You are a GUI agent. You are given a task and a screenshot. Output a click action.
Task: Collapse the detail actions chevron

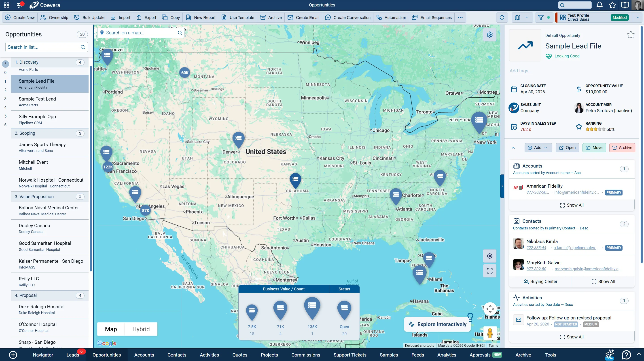[513, 148]
